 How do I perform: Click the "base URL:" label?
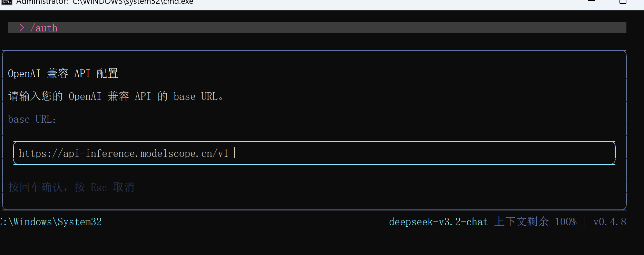pyautogui.click(x=32, y=119)
